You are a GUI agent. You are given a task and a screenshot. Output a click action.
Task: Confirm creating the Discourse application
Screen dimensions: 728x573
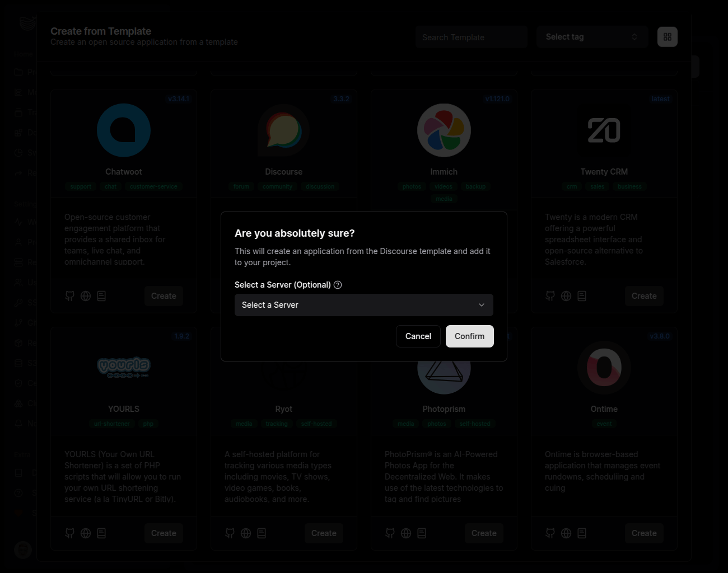(469, 336)
